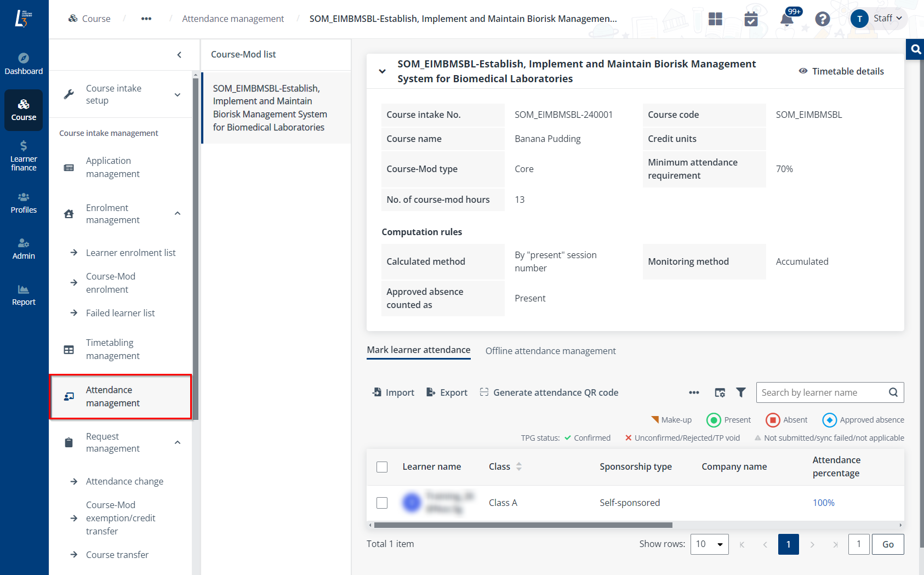
Task: Open the notifications bell with 99+ badge
Action: pyautogui.click(x=787, y=19)
